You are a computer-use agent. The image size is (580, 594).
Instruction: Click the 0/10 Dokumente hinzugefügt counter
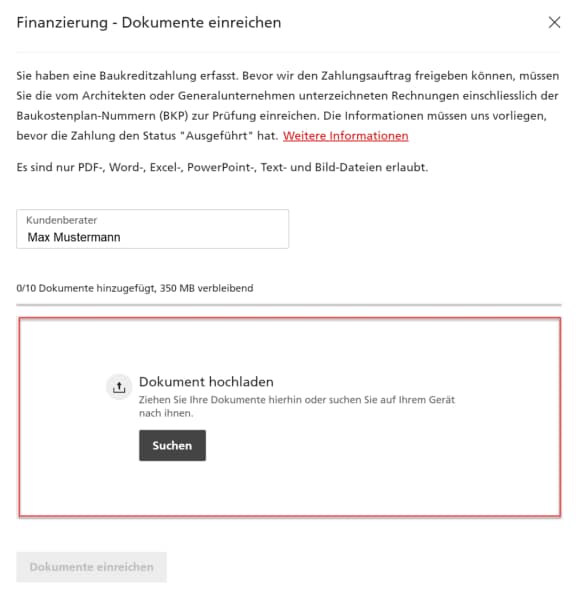pos(86,288)
